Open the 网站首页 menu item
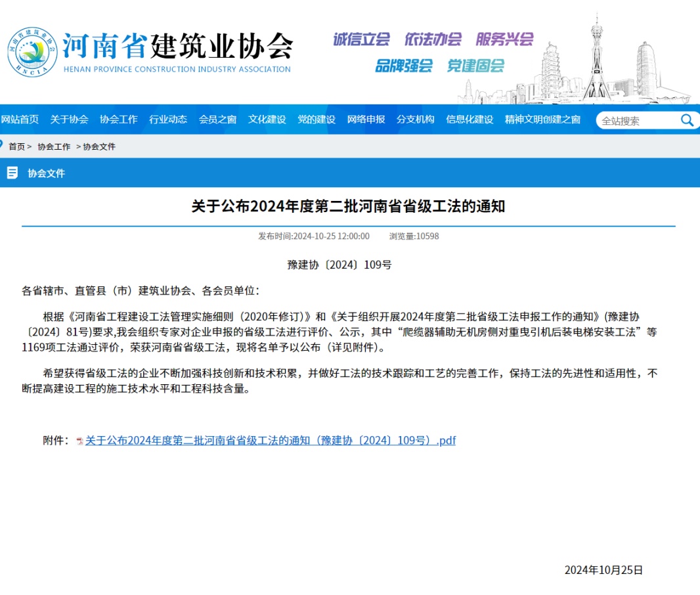Image resolution: width=700 pixels, height=595 pixels. [20, 120]
